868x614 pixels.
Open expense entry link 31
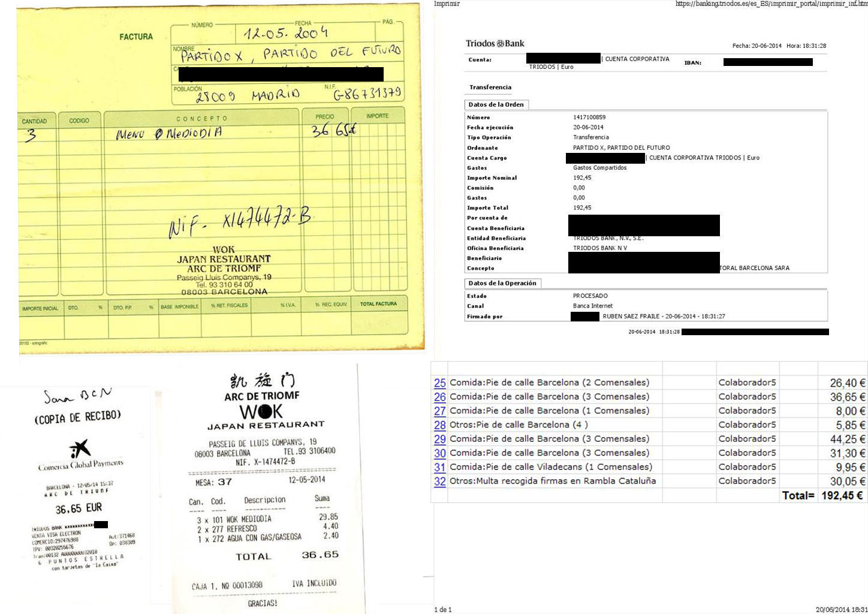pyautogui.click(x=440, y=467)
